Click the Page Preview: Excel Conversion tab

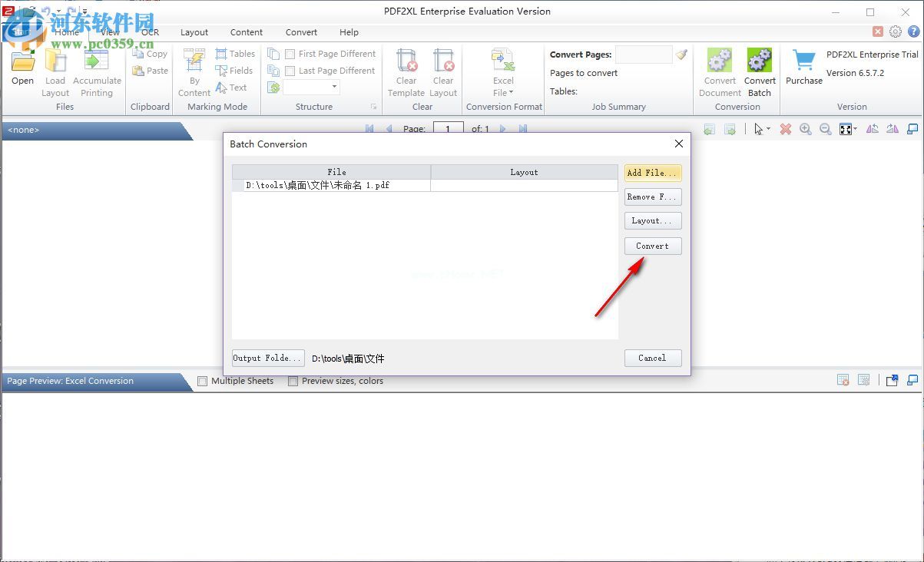coord(96,381)
